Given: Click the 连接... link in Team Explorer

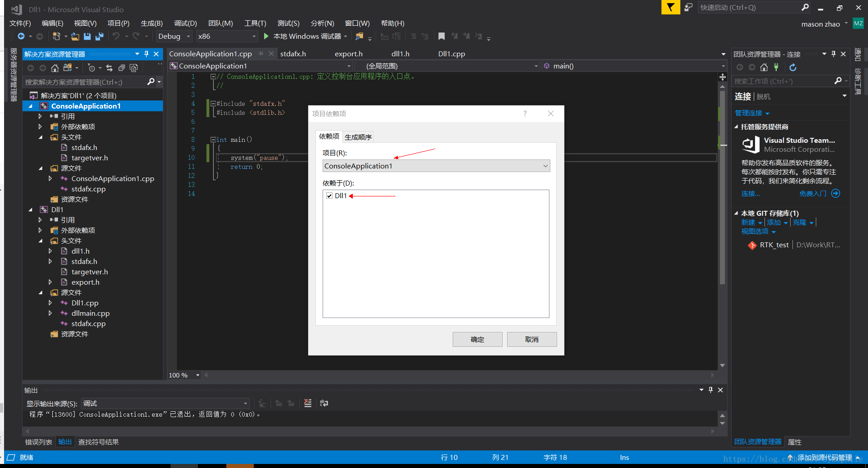Looking at the screenshot, I should pos(751,193).
